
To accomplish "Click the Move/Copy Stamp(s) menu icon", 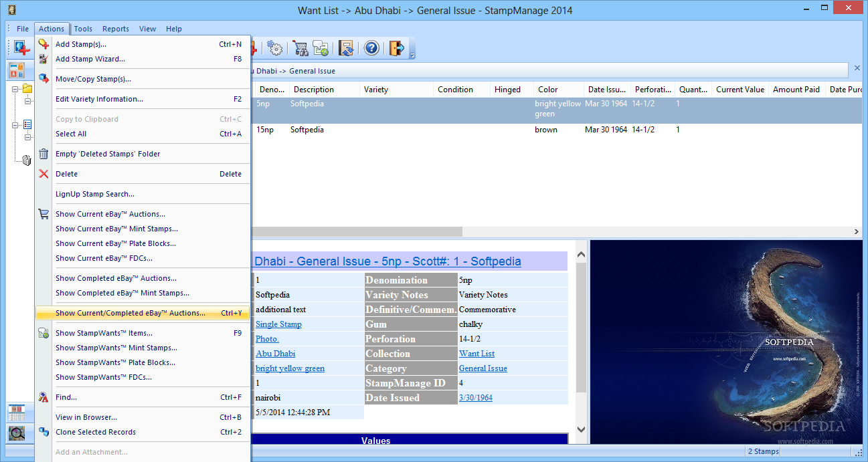I will coord(44,79).
